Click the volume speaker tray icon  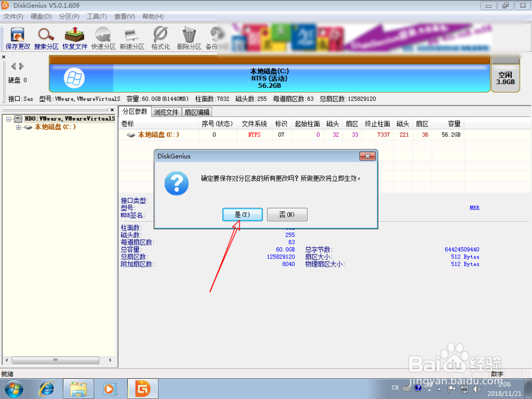pos(477,389)
